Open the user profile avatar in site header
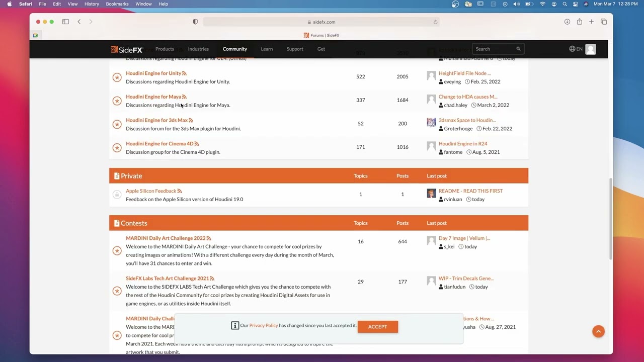 tap(591, 49)
